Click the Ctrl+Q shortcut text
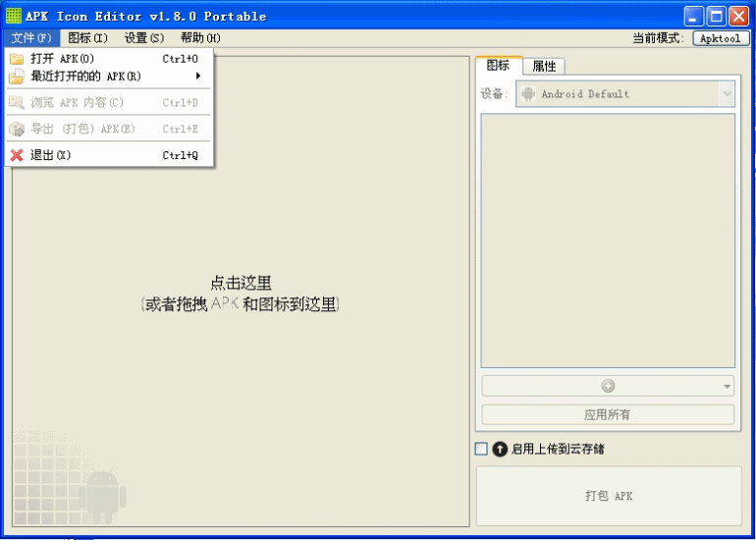Image resolution: width=756 pixels, height=540 pixels. (x=181, y=155)
